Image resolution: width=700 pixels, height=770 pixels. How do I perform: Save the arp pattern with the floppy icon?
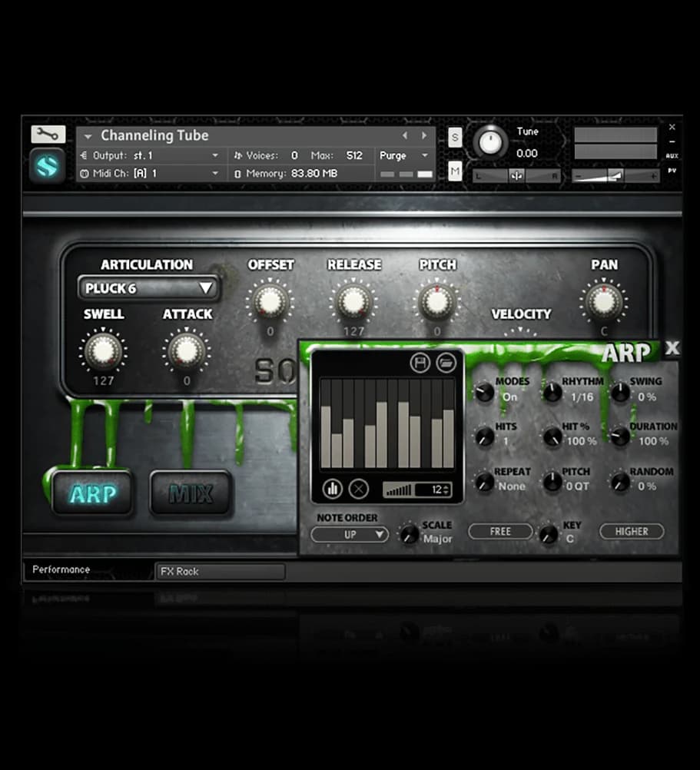click(x=420, y=363)
